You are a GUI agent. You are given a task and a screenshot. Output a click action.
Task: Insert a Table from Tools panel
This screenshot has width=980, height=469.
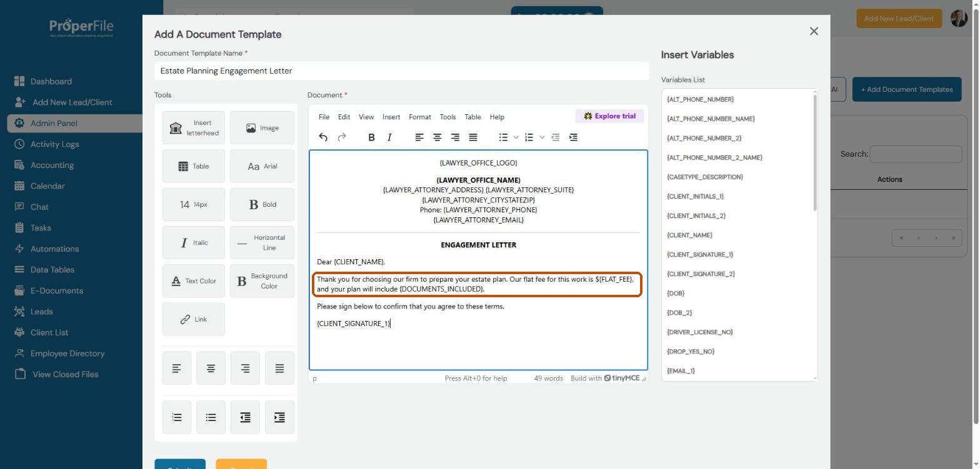194,166
